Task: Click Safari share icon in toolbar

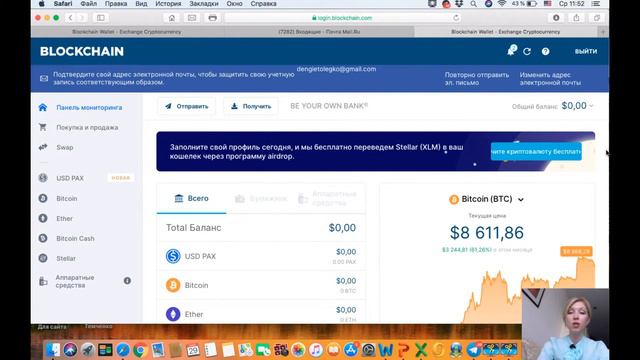Action: [x=576, y=18]
